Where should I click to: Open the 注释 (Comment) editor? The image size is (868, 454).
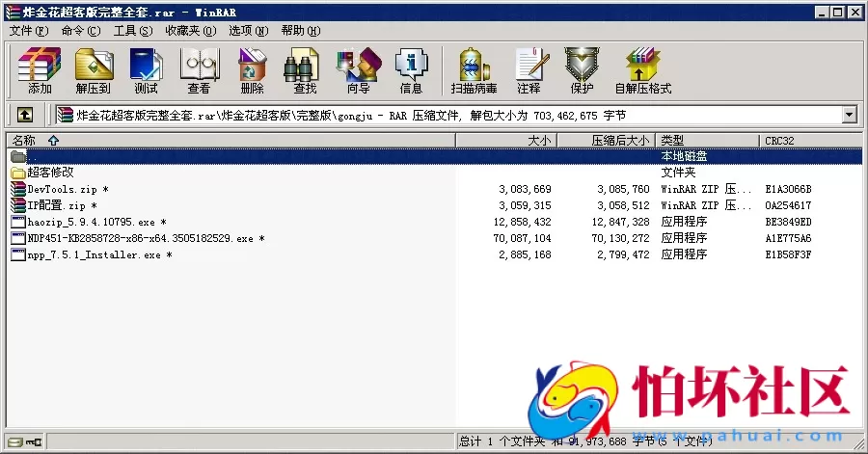tap(529, 70)
